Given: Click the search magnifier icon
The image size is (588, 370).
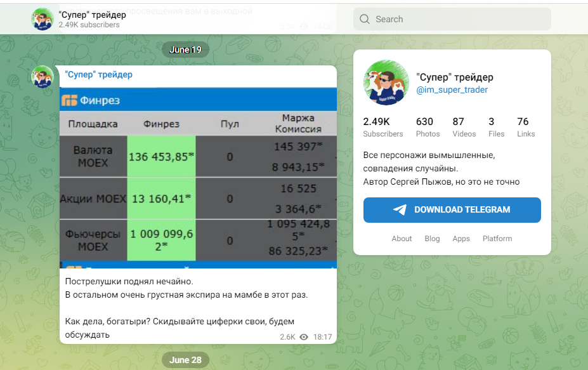Looking at the screenshot, I should click(365, 19).
